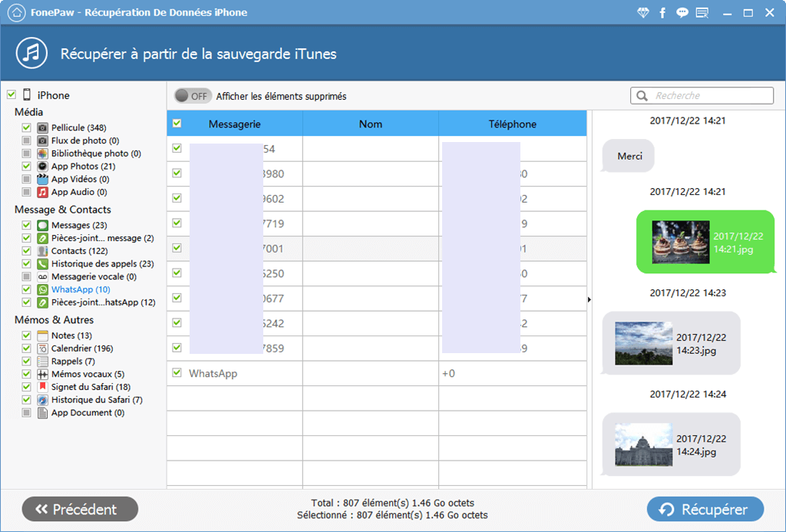
Task: Click the 14:21.jpg file name label
Action: coord(738,243)
